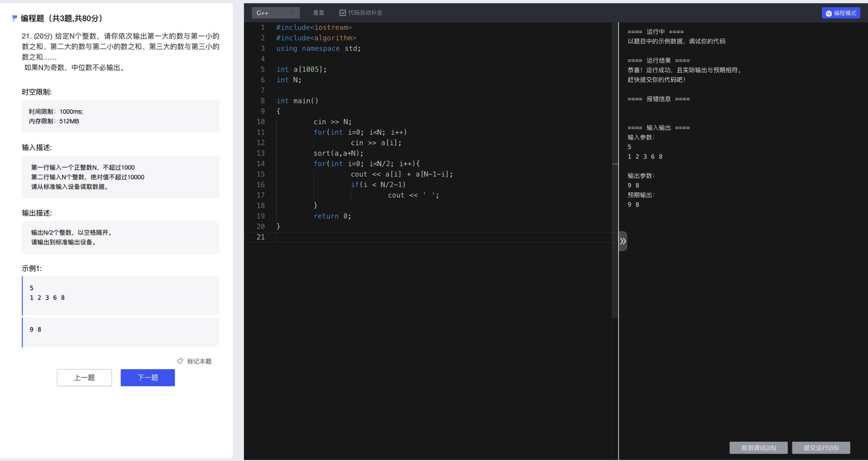The width and height of the screenshot is (868, 461).
Task: Click the '==== 运行中 ====' heading
Action: [655, 32]
